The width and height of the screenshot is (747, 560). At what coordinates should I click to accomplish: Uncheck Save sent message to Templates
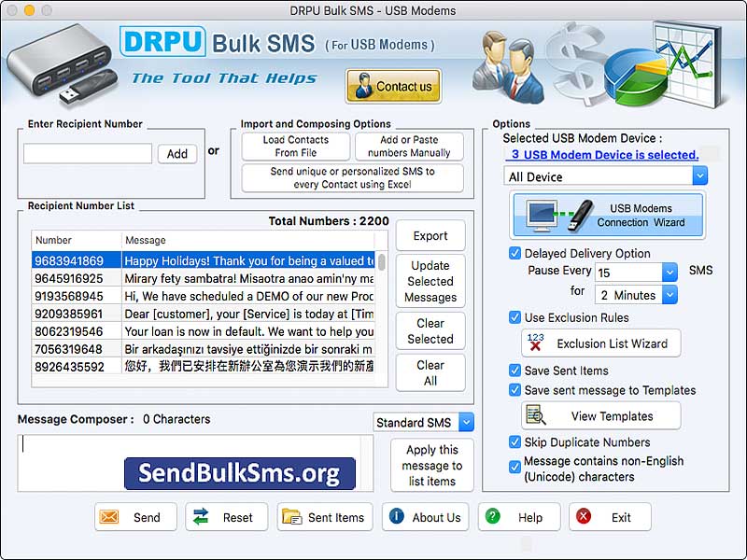515,390
